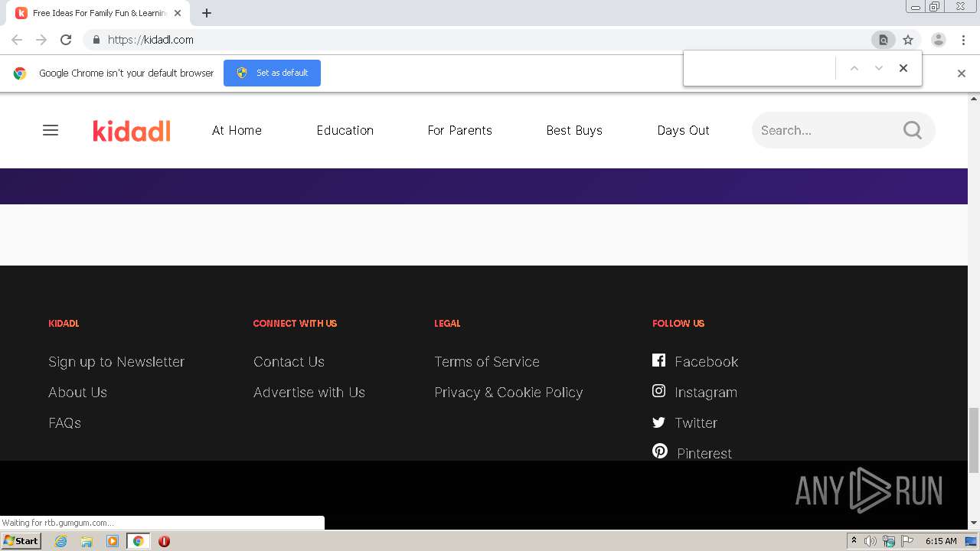Click the scrollbar down arrow
The image size is (980, 551).
point(974,523)
